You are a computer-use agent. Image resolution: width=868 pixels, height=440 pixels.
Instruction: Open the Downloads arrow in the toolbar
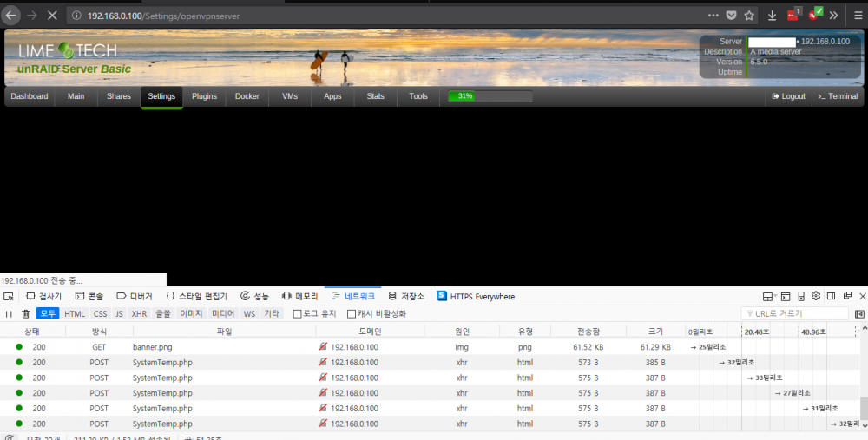772,16
